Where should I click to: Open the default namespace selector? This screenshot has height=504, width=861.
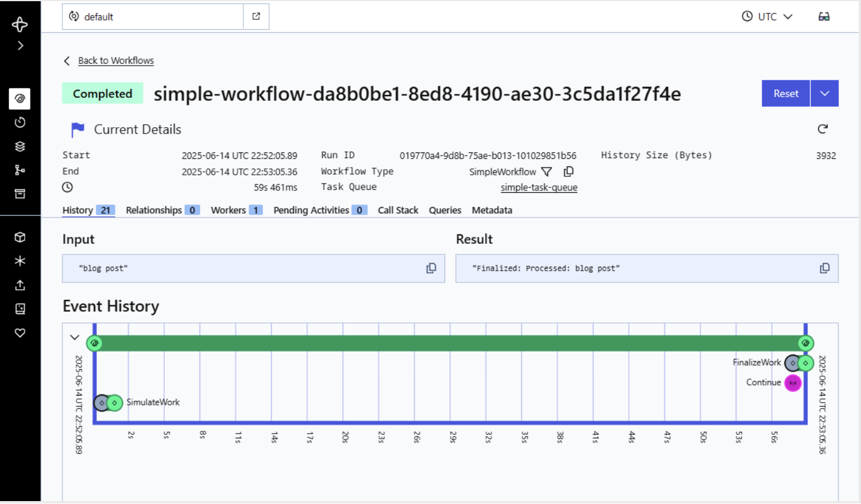pyautogui.click(x=153, y=16)
